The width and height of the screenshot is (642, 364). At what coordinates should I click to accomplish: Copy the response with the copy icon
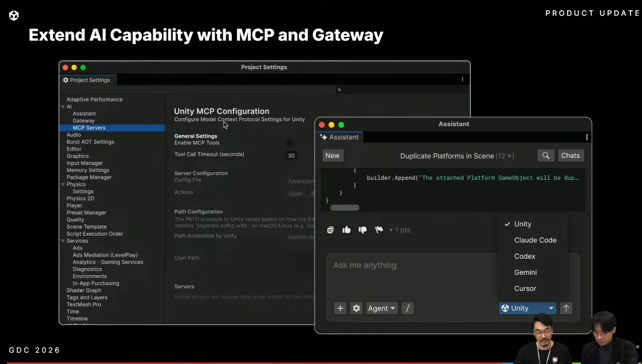pos(330,230)
